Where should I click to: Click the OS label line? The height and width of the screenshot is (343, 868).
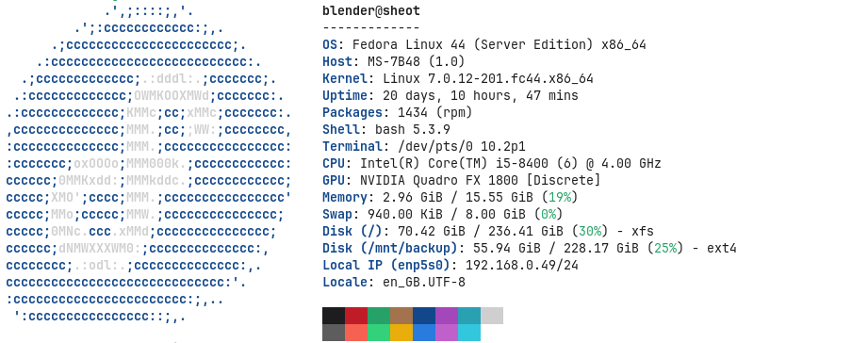[x=484, y=45]
